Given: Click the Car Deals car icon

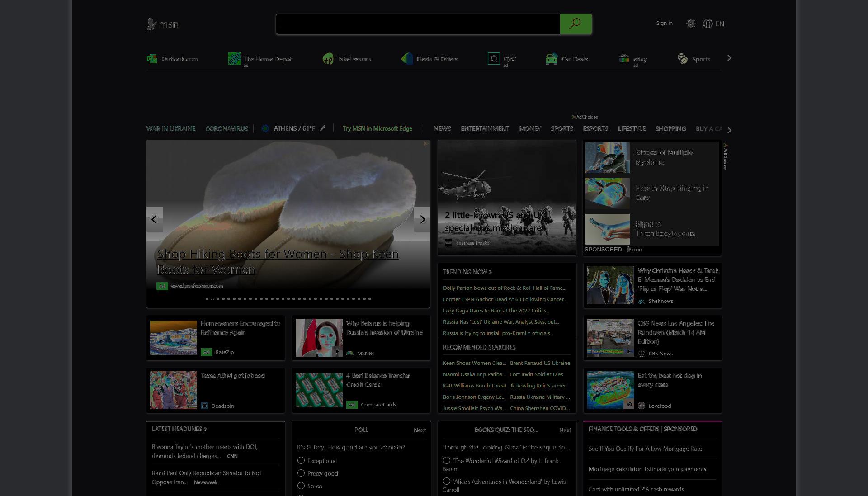Looking at the screenshot, I should click(552, 59).
